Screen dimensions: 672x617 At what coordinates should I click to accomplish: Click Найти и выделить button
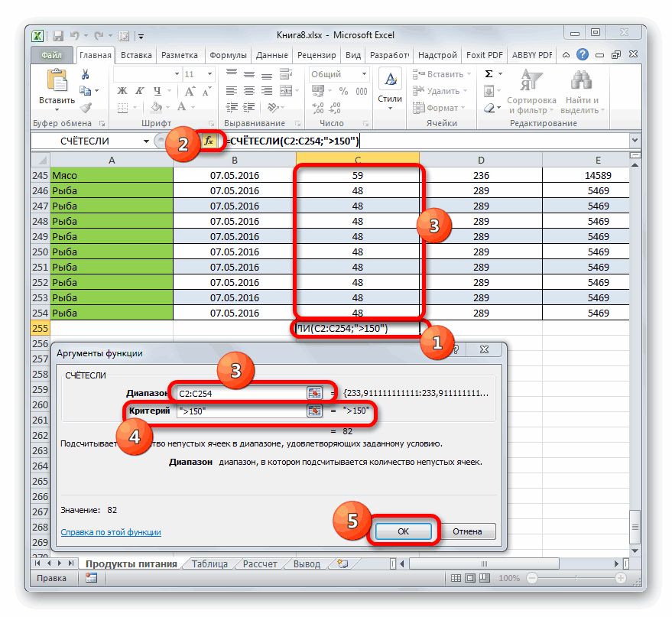click(x=582, y=91)
